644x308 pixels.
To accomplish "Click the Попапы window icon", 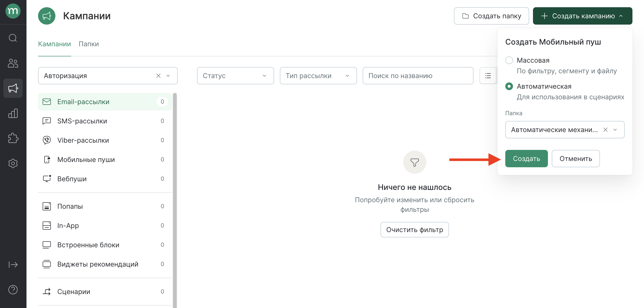I will (x=47, y=206).
